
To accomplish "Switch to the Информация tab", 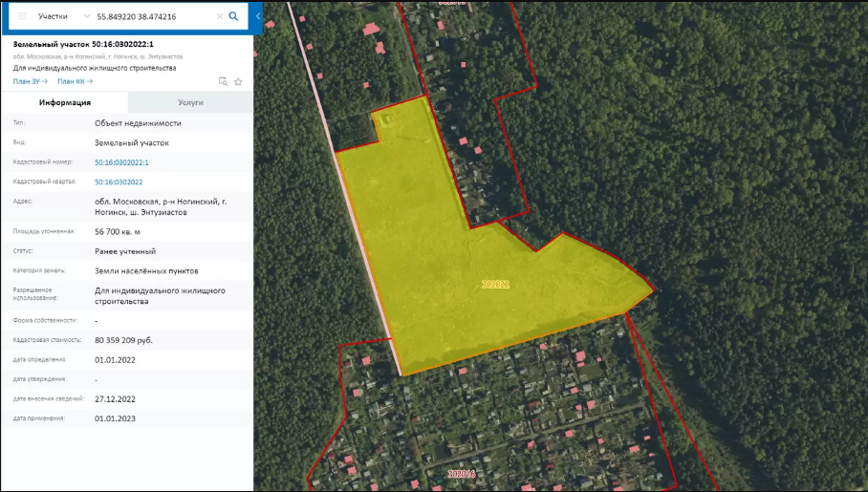I will click(65, 102).
